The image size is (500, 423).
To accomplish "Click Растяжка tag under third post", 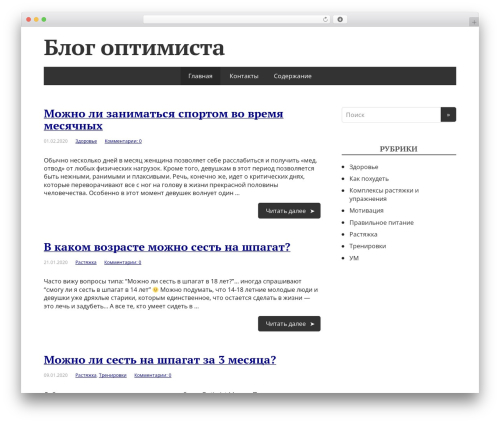I will point(86,375).
